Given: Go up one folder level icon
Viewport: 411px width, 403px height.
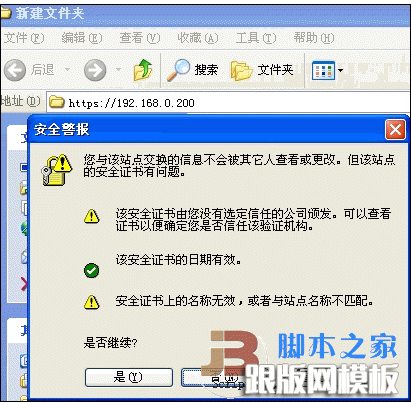Looking at the screenshot, I should (143, 70).
